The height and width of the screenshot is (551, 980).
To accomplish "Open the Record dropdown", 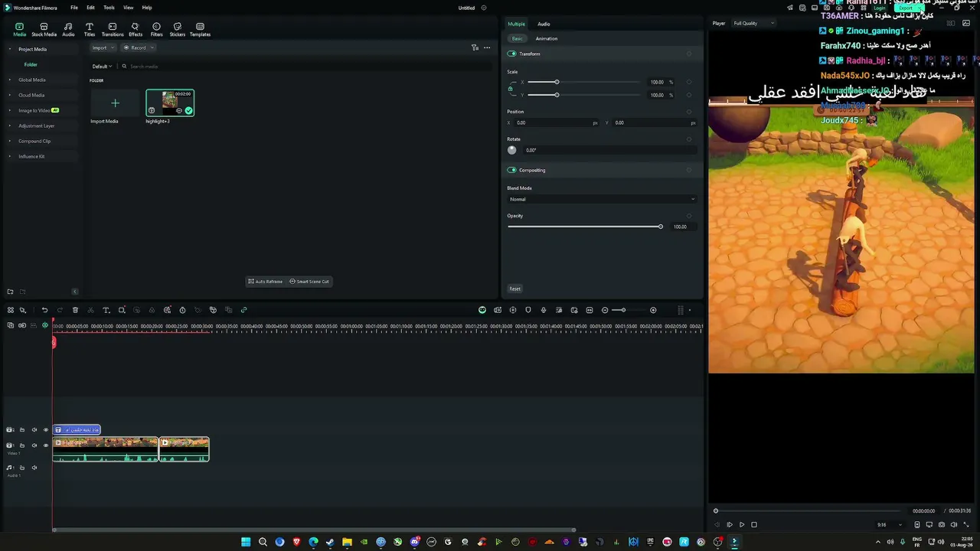I will point(139,47).
